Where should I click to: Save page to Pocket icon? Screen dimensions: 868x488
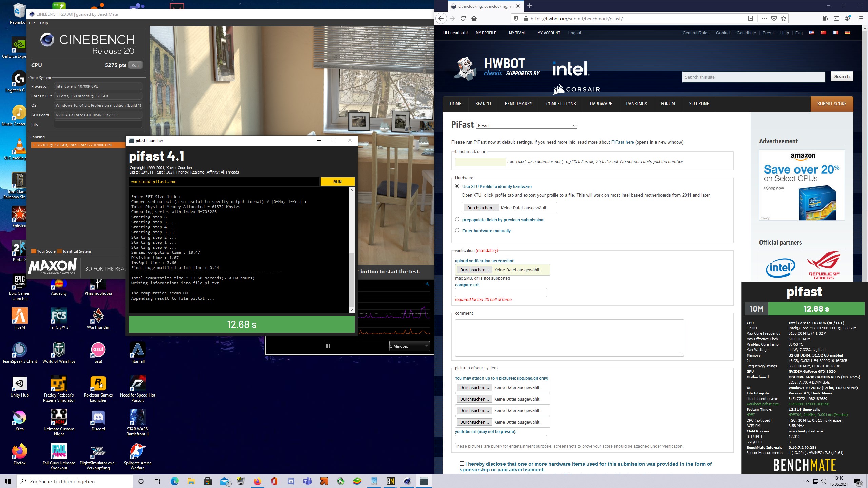coord(774,19)
